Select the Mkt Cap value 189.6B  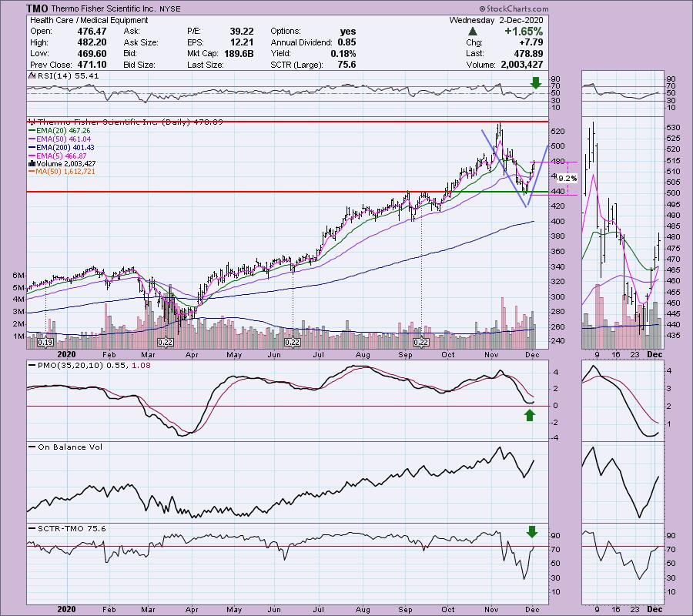(x=238, y=53)
